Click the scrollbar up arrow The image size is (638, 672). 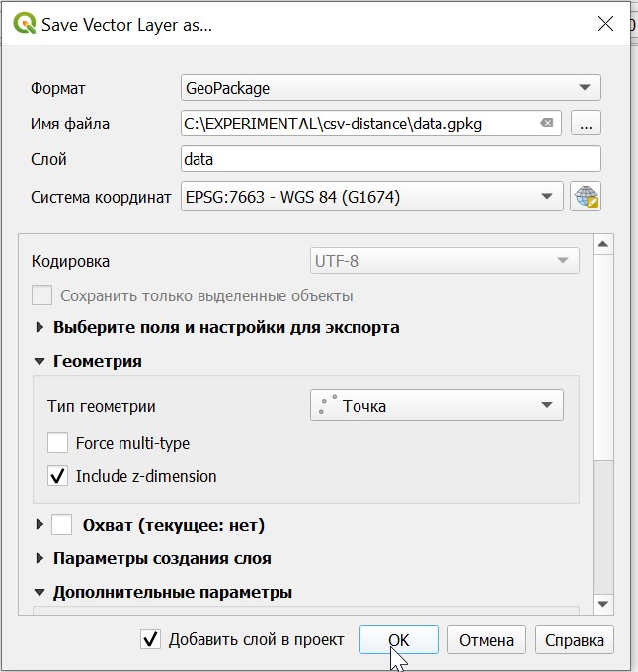pos(603,244)
